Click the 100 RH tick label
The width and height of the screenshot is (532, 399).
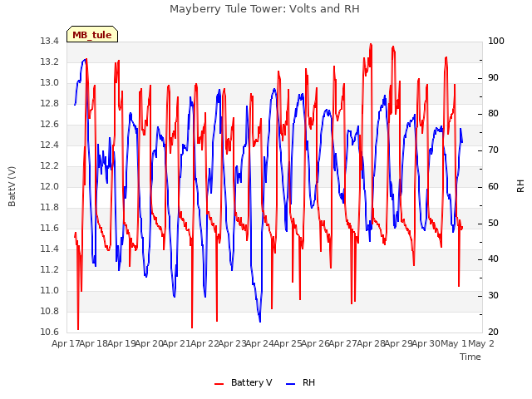coord(496,42)
